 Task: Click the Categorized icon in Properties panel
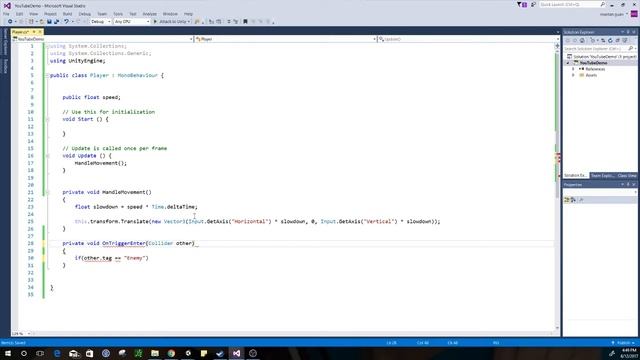(567, 200)
